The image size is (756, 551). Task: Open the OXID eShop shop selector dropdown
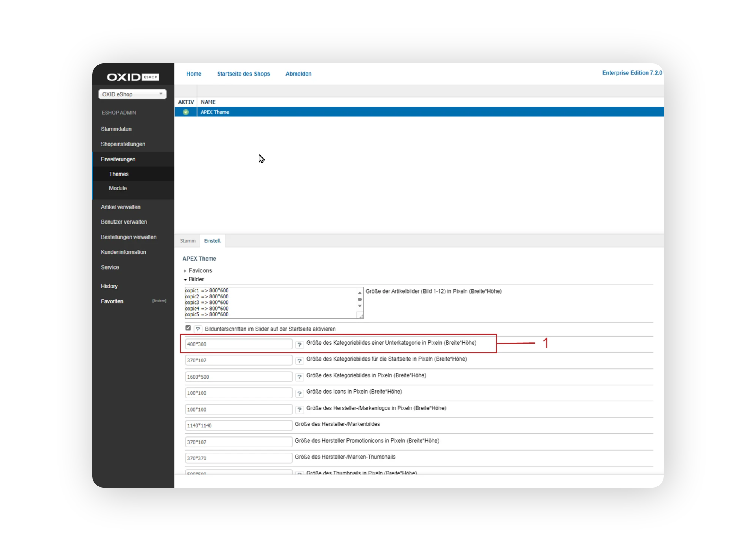[x=132, y=94]
